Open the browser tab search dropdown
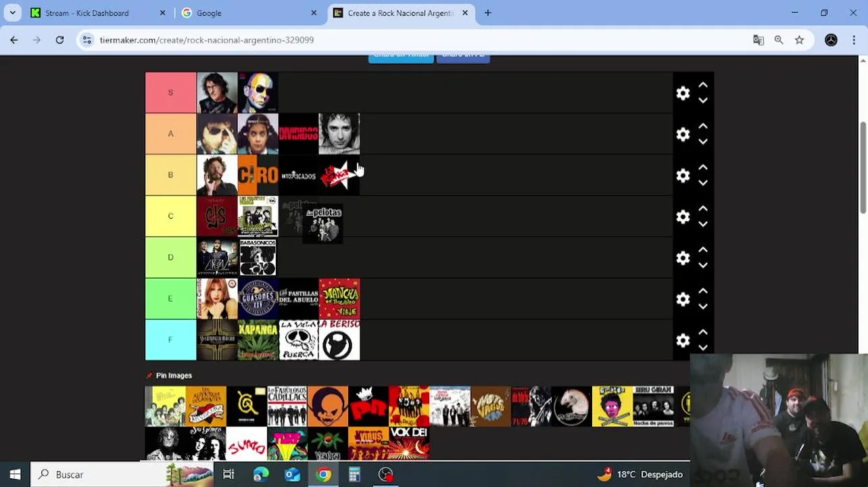868x487 pixels. point(12,13)
